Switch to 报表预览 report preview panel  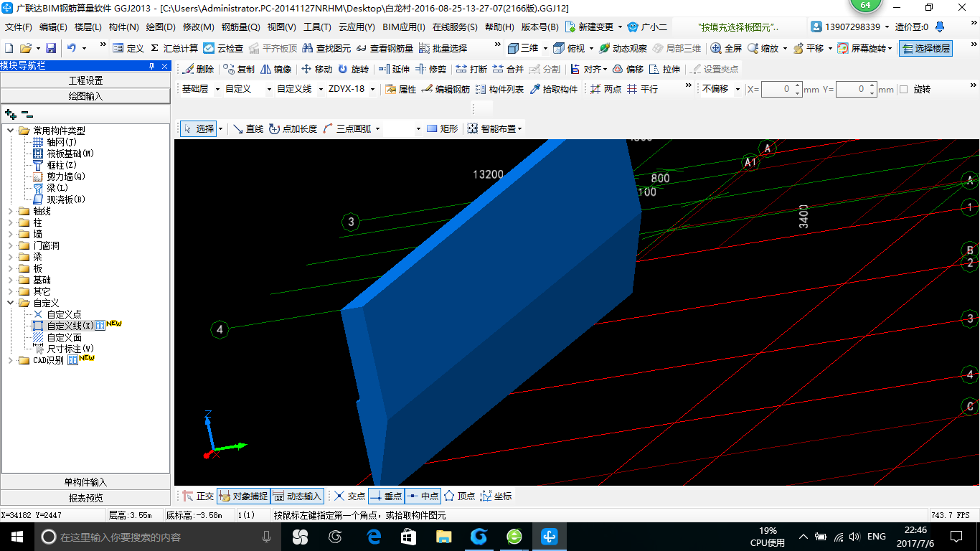[x=85, y=498]
